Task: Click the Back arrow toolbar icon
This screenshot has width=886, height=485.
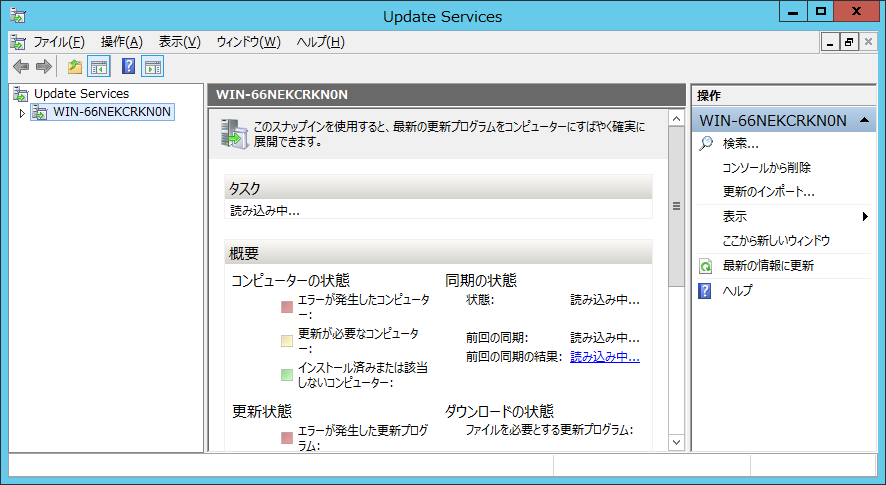Action: (x=21, y=67)
